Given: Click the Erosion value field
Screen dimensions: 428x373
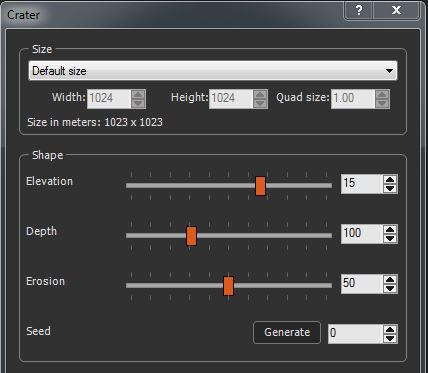Looking at the screenshot, I should (x=361, y=284).
